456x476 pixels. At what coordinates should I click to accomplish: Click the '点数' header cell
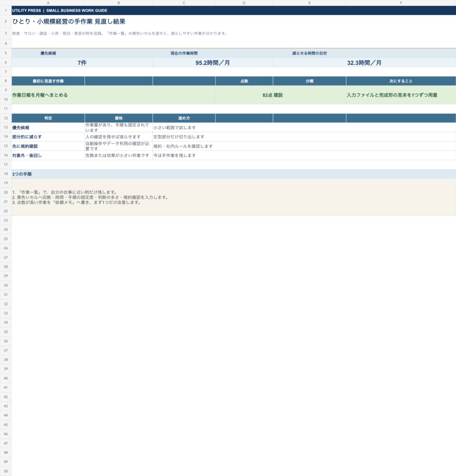tap(244, 81)
